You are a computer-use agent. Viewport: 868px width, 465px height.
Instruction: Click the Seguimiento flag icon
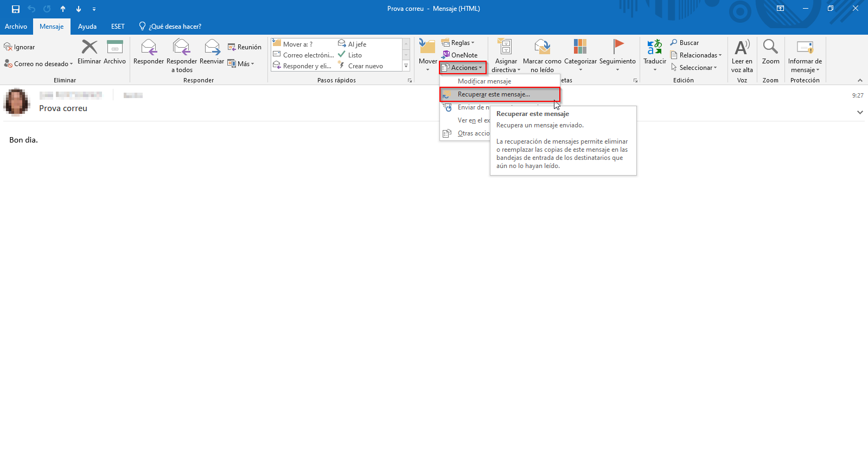pyautogui.click(x=617, y=48)
